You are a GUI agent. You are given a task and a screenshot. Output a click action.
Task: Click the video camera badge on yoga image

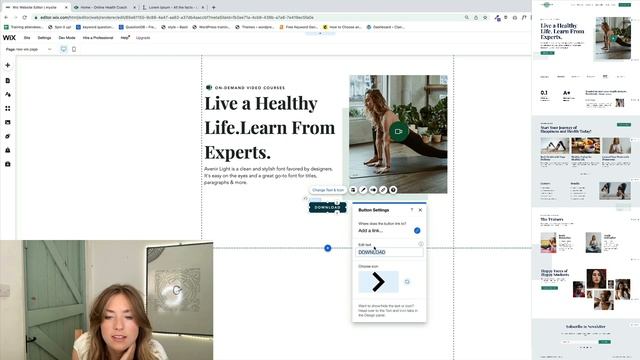pos(399,131)
